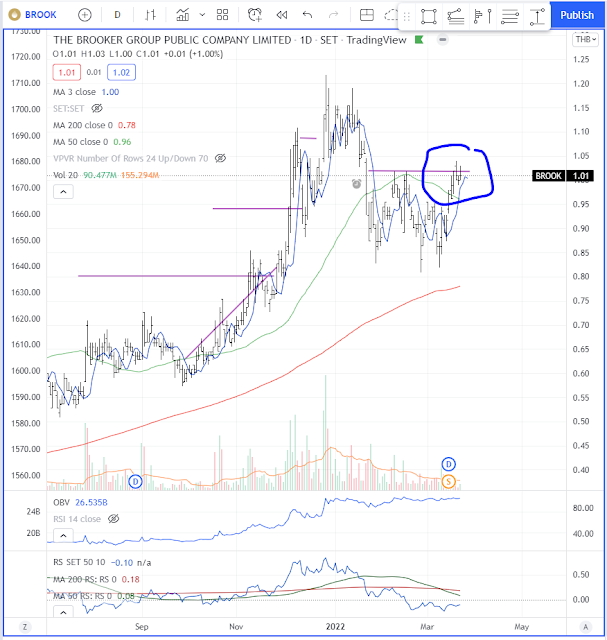The width and height of the screenshot is (607, 640).
Task: Click the OHLC values line
Action: 138,54
